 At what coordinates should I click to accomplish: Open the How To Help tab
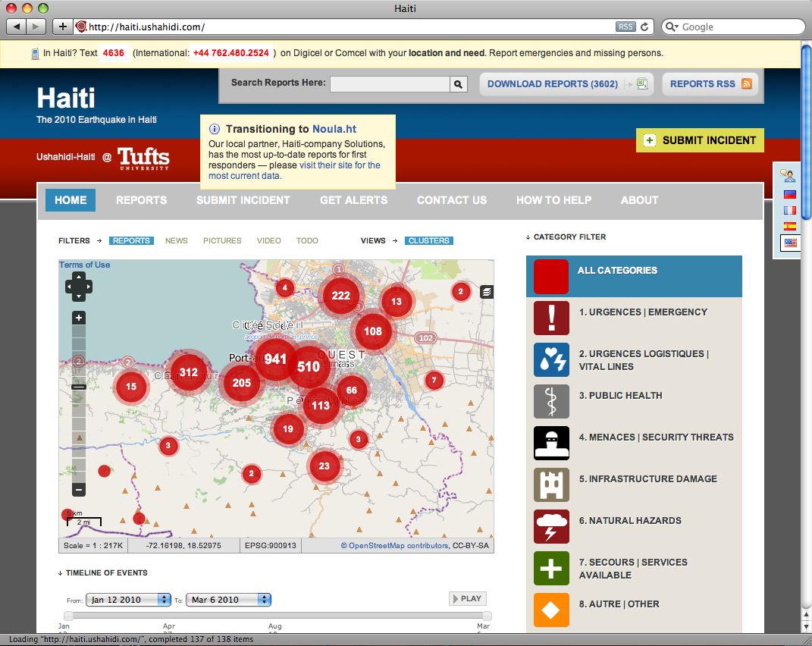[x=553, y=200]
